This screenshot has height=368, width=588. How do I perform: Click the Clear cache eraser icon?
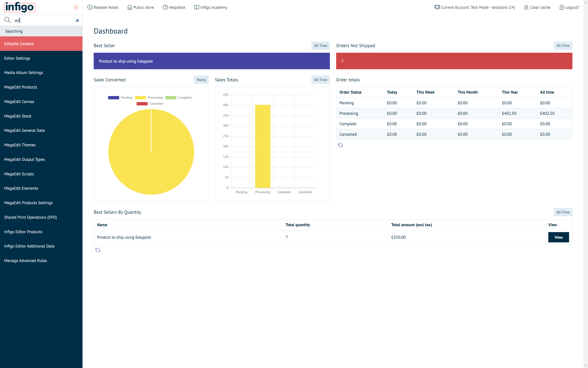click(x=526, y=7)
